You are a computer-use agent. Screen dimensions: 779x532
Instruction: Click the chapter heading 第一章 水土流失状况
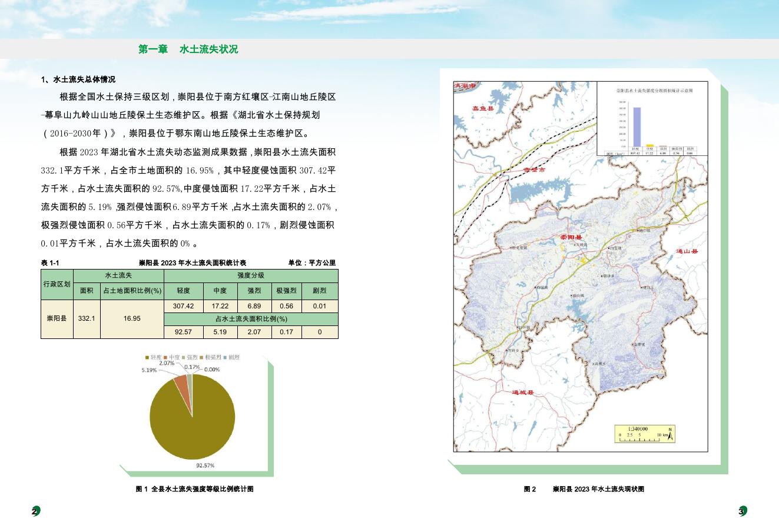click(188, 49)
